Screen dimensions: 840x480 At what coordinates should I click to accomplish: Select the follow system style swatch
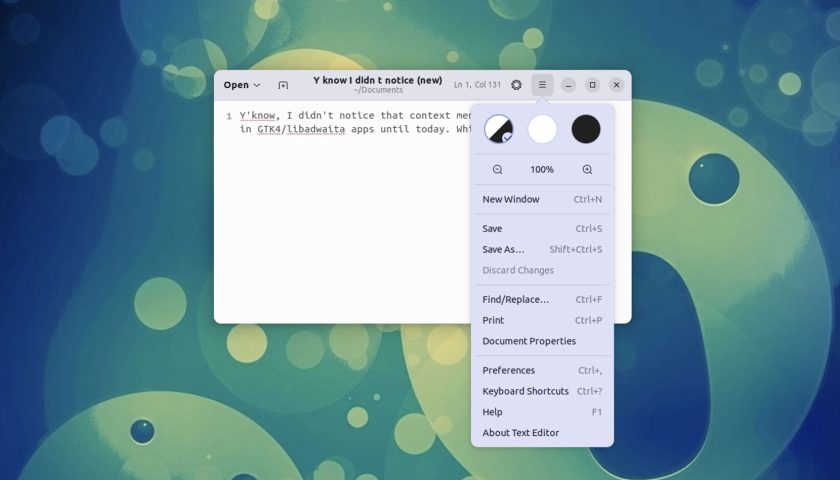click(x=498, y=129)
